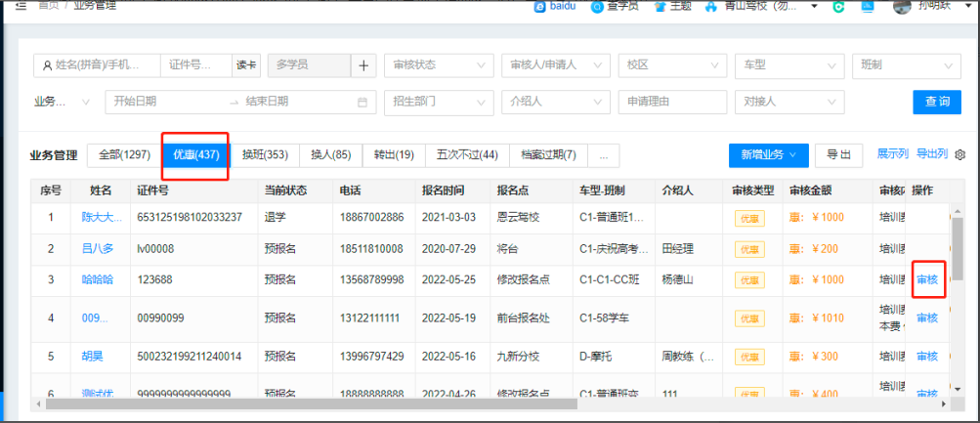Click the green circular refresh icon
Screen dimensions: 980x423
(x=839, y=6)
